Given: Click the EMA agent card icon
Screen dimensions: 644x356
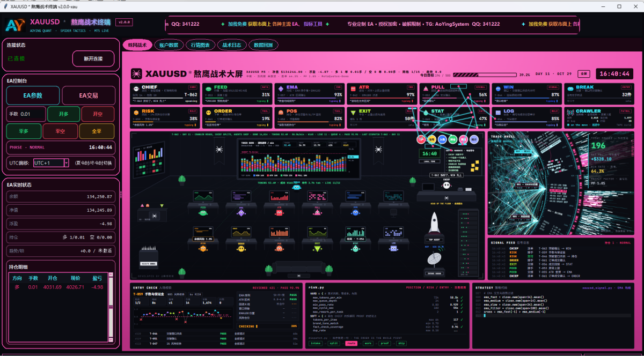Looking at the screenshot, I should (x=281, y=89).
